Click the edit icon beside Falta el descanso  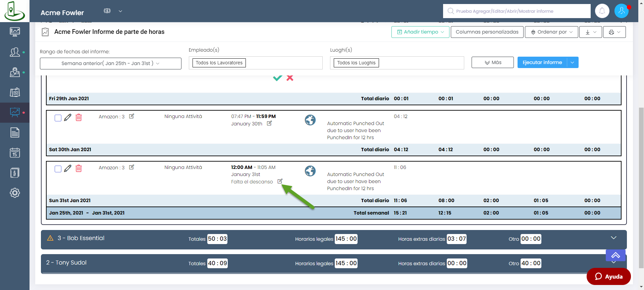[280, 181]
